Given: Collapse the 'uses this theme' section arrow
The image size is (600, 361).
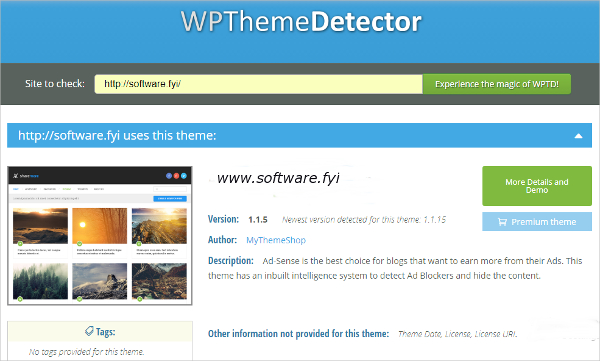Looking at the screenshot, I should (x=578, y=136).
